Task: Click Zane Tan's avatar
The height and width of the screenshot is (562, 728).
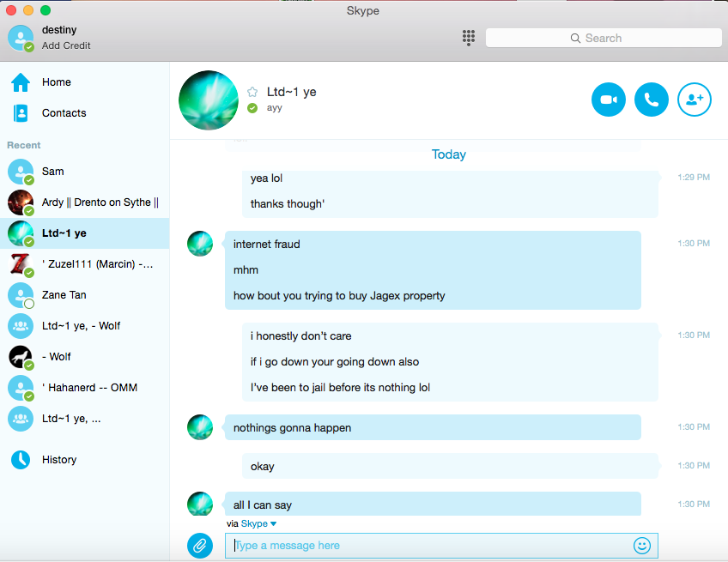Action: [x=21, y=295]
